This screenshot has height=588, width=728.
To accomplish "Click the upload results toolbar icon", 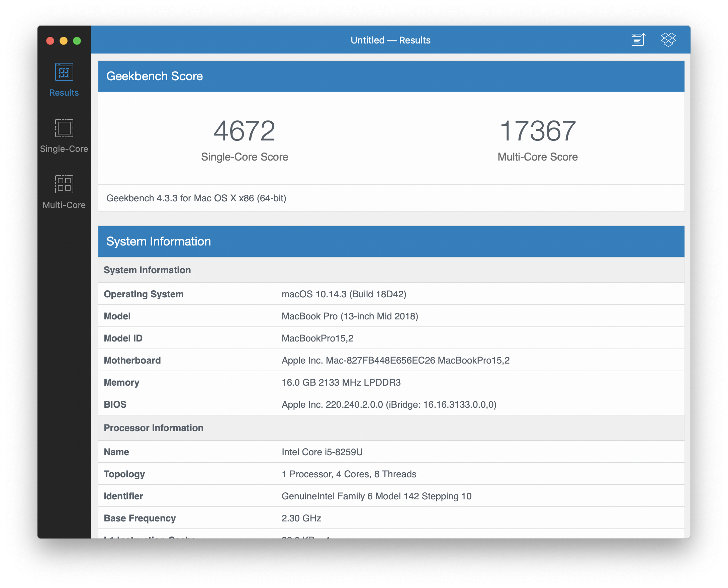I will click(x=638, y=39).
